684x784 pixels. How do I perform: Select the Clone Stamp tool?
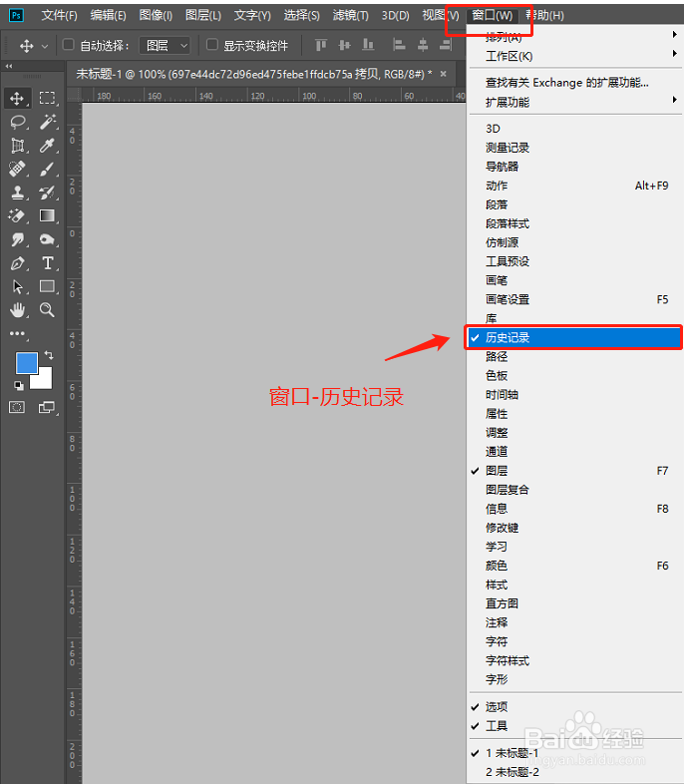coord(17,192)
